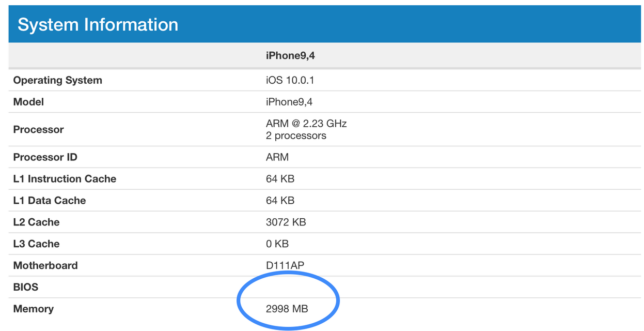Screen dimensions: 644x331
Task: Click the 2 processors text
Action: 296,136
